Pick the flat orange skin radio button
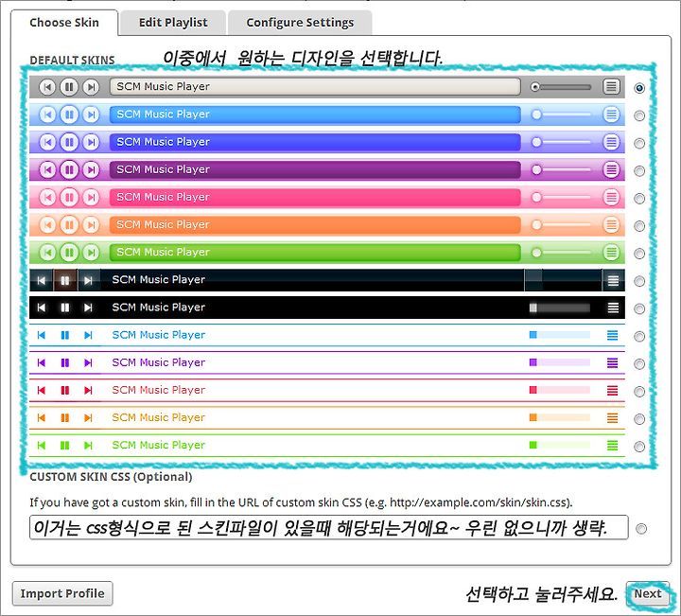This screenshot has width=681, height=616. (638, 419)
